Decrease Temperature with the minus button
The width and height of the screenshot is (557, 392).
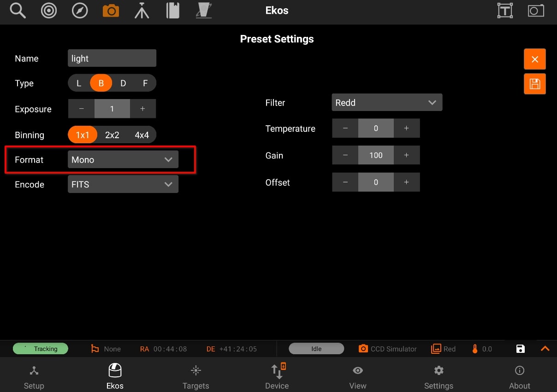coord(345,129)
